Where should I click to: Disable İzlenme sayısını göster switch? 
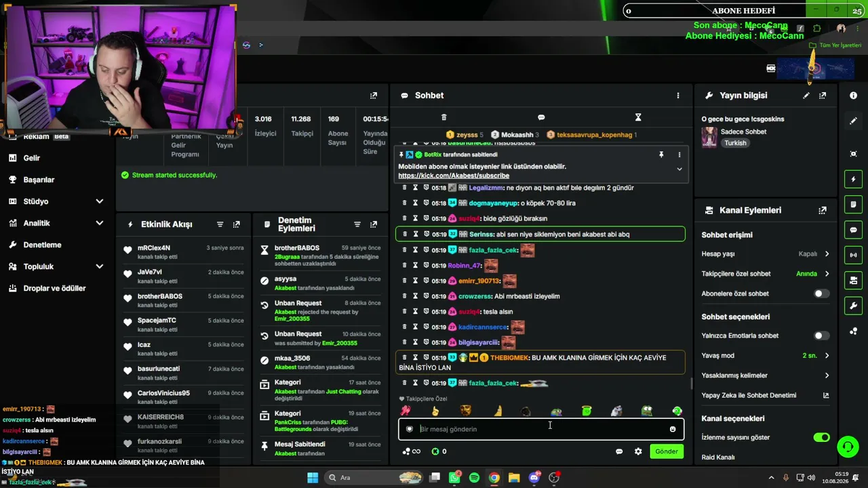point(821,437)
